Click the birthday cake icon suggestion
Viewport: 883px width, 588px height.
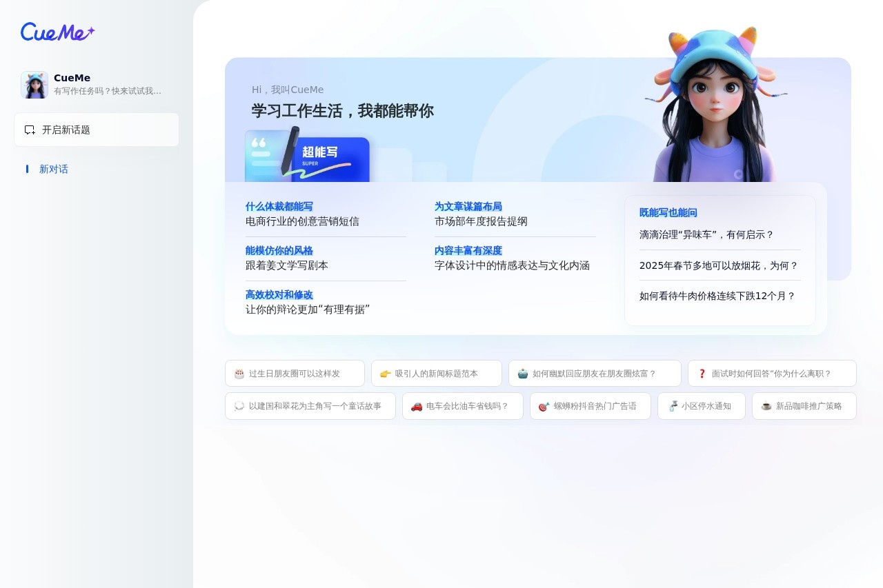239,374
